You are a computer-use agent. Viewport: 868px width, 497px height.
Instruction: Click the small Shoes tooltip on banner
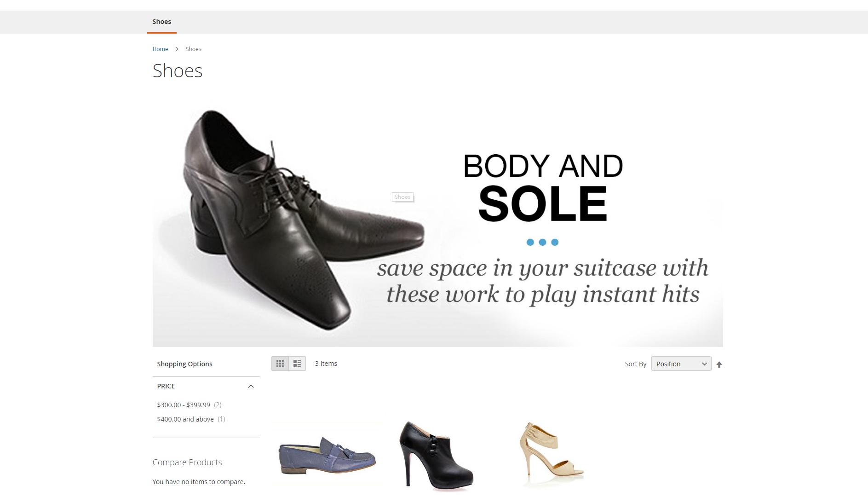coord(402,197)
